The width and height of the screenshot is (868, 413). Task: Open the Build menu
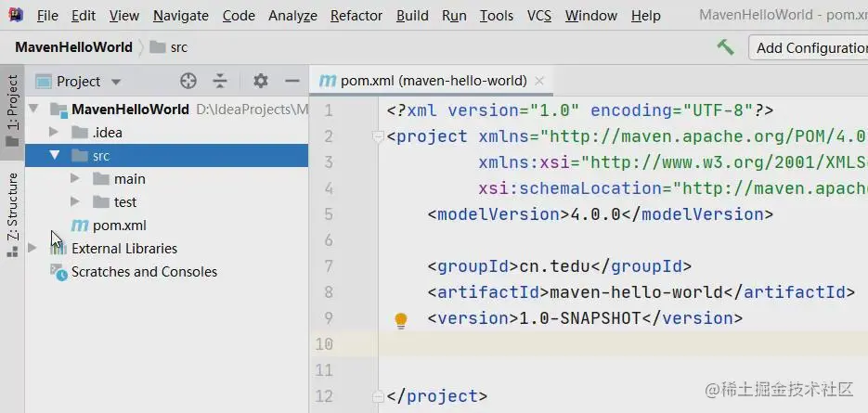point(412,16)
